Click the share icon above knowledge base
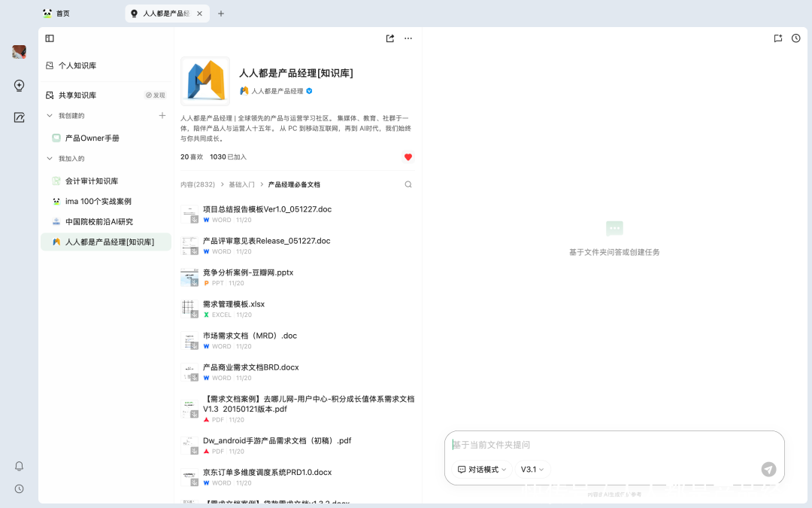 (x=390, y=38)
